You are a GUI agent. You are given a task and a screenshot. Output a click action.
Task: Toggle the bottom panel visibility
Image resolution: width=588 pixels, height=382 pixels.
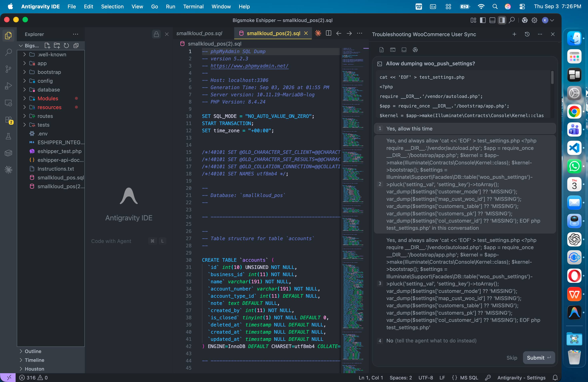(492, 20)
